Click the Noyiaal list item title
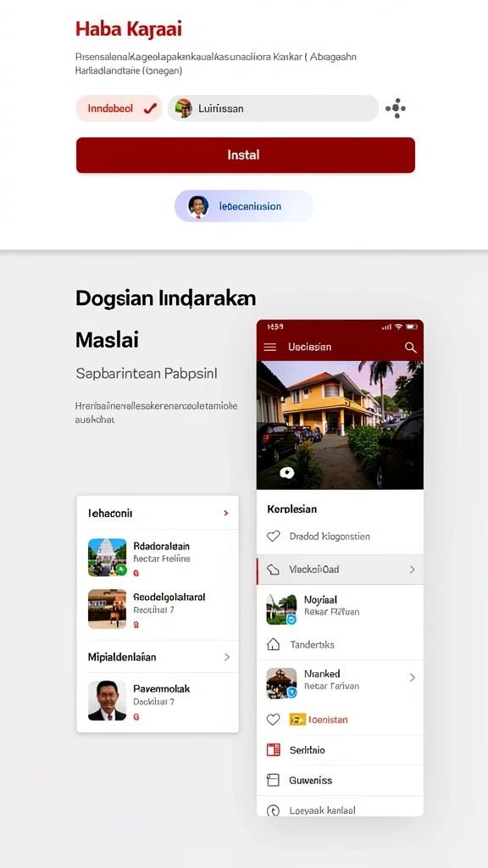 click(320, 599)
